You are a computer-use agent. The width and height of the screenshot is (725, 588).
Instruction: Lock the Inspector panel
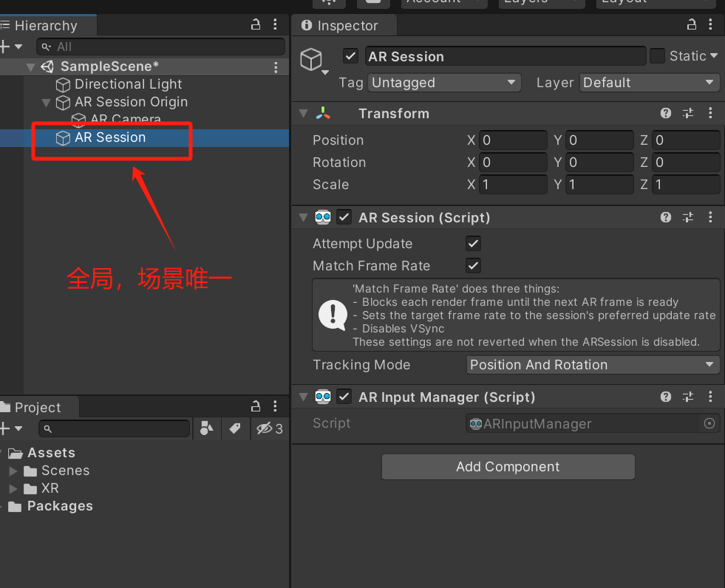tap(691, 24)
